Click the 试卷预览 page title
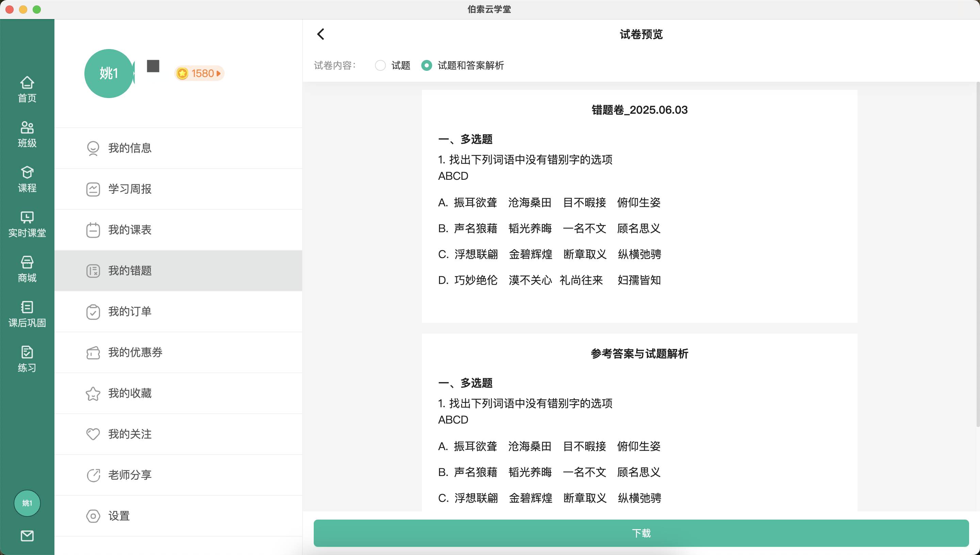This screenshot has height=555, width=980. pyautogui.click(x=641, y=34)
